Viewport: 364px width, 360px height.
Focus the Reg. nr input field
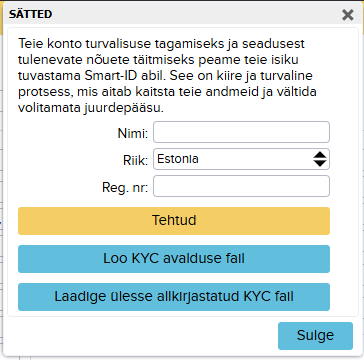241,186
